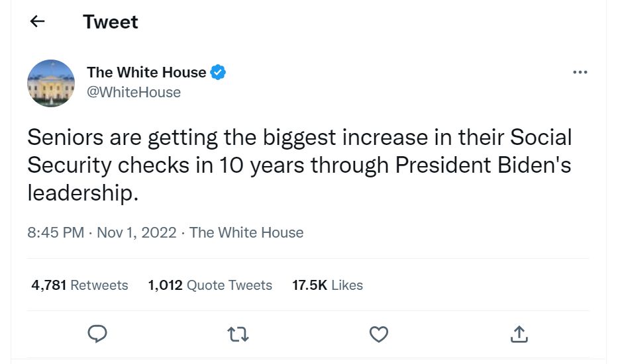Click the Nov 1, 2022 date

point(136,232)
